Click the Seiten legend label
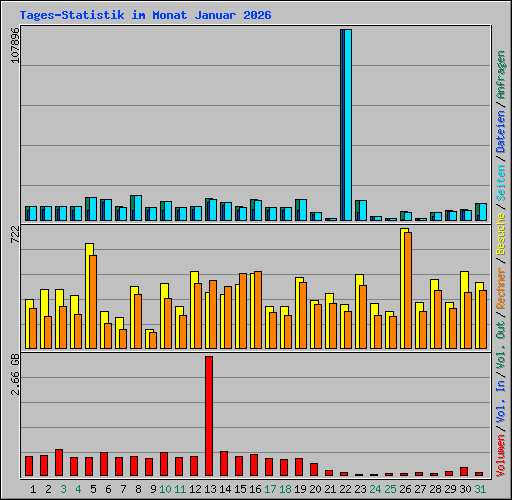512x500 pixels. click(501, 183)
